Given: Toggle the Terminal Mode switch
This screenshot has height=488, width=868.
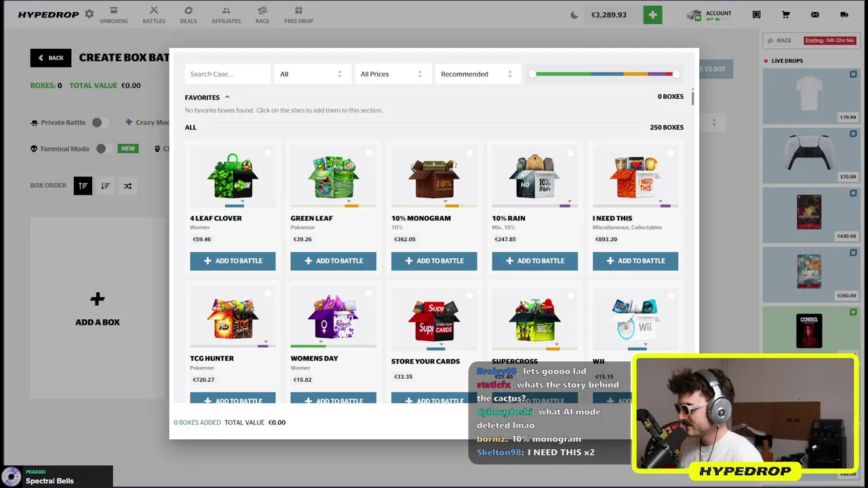Looking at the screenshot, I should tap(103, 148).
